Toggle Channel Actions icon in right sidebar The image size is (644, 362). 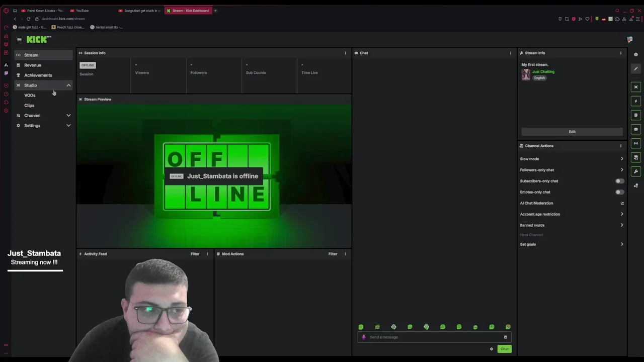636,157
